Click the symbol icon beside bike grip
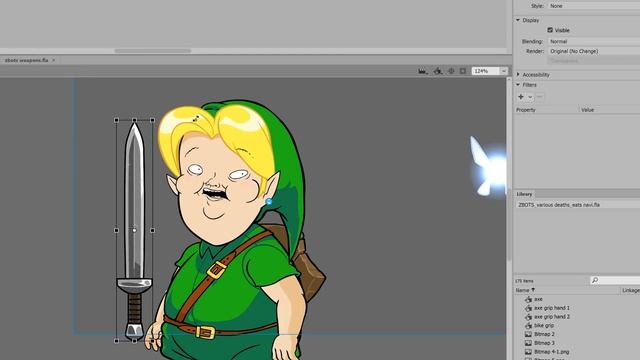 528,325
